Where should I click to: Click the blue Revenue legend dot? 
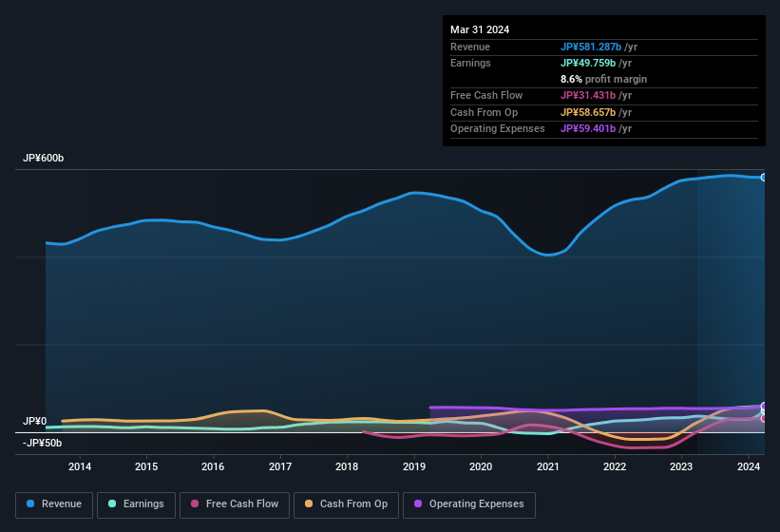point(31,504)
